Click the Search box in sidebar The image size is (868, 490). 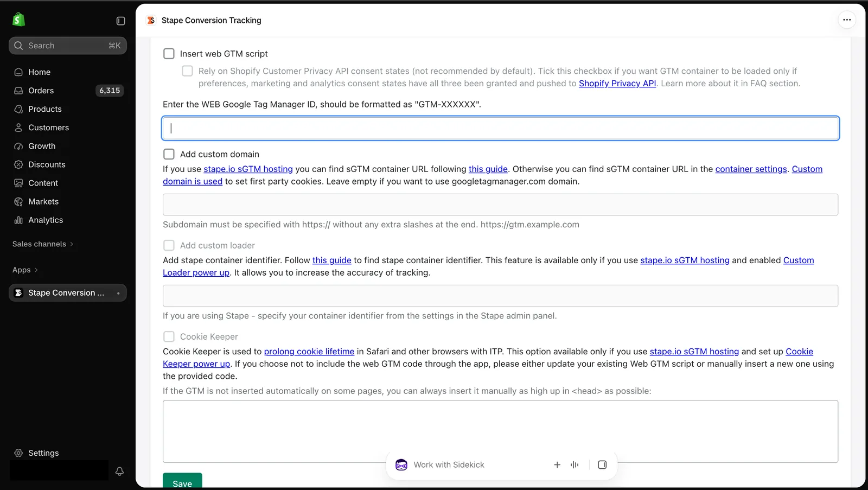pyautogui.click(x=68, y=46)
